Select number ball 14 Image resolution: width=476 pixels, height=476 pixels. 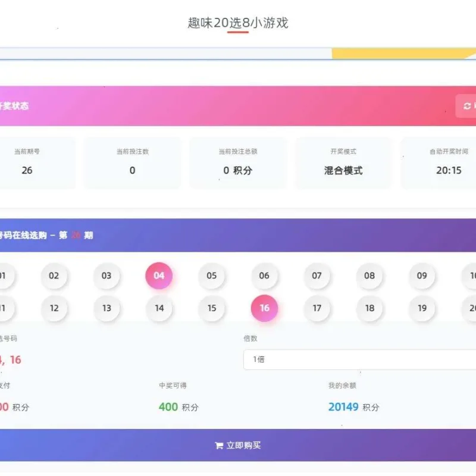click(159, 308)
